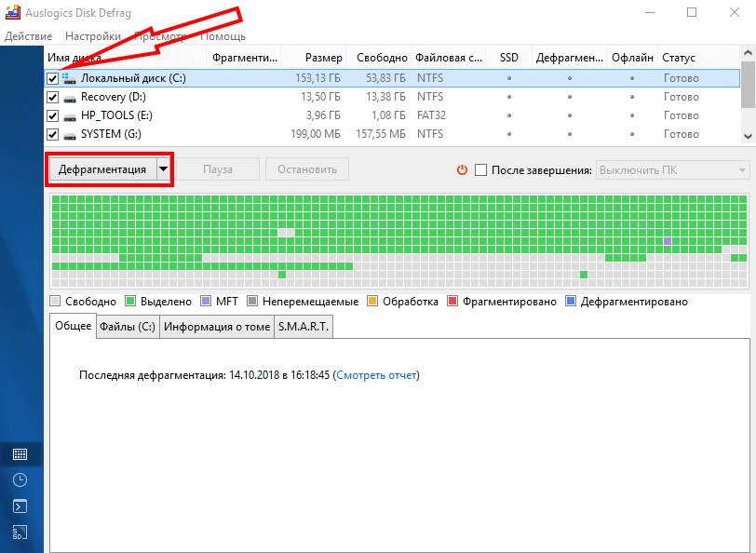The image size is (756, 553).
Task: Open the SSD optimization sidebar icon
Action: click(x=20, y=533)
